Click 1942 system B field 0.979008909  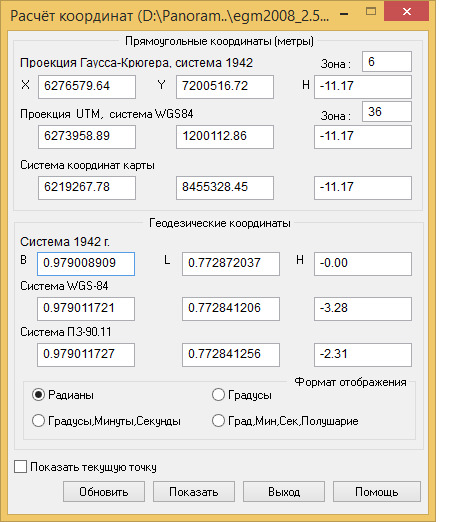(86, 264)
